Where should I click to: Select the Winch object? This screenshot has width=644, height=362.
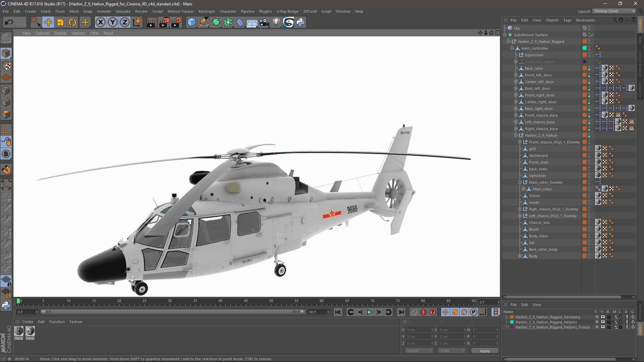click(534, 196)
